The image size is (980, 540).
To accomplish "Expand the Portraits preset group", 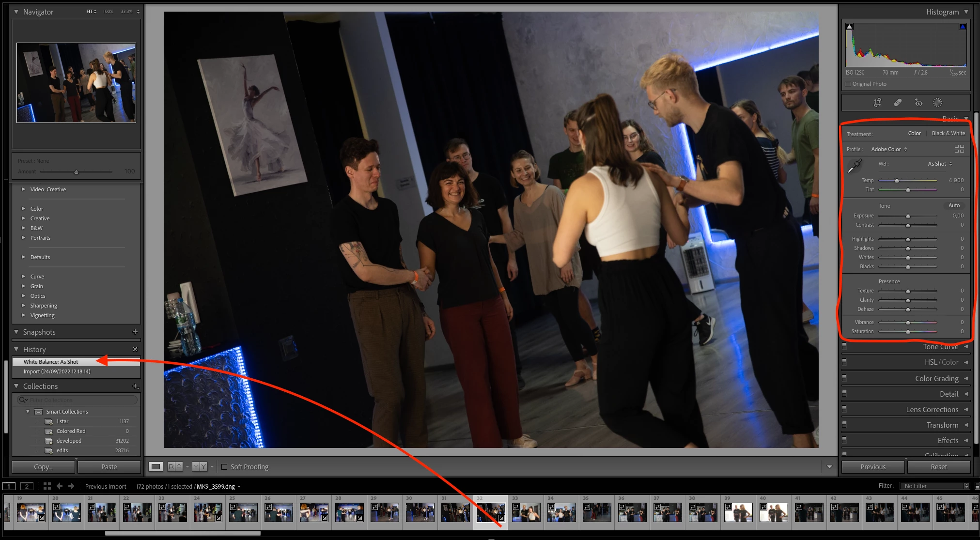I will (x=40, y=238).
